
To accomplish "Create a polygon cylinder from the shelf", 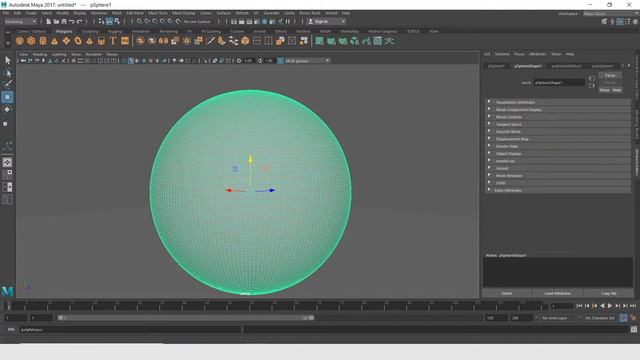I will (43, 41).
